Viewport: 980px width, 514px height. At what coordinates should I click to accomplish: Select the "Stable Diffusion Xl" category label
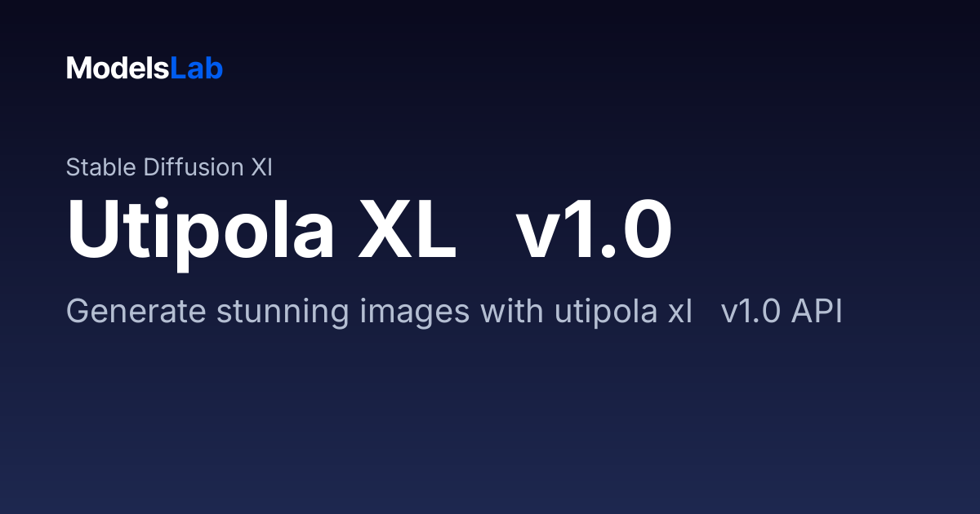[x=169, y=167]
